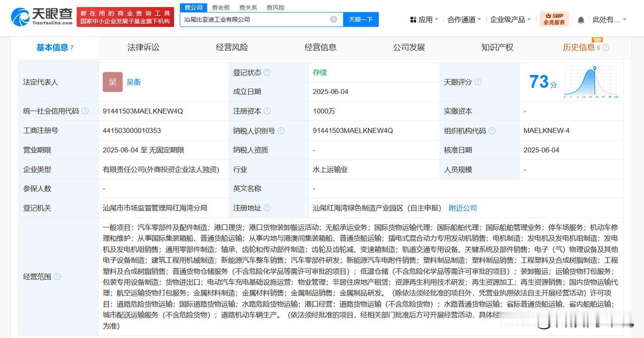Switch to the 公司发展 tab
The image size is (644, 338).
pyautogui.click(x=409, y=47)
